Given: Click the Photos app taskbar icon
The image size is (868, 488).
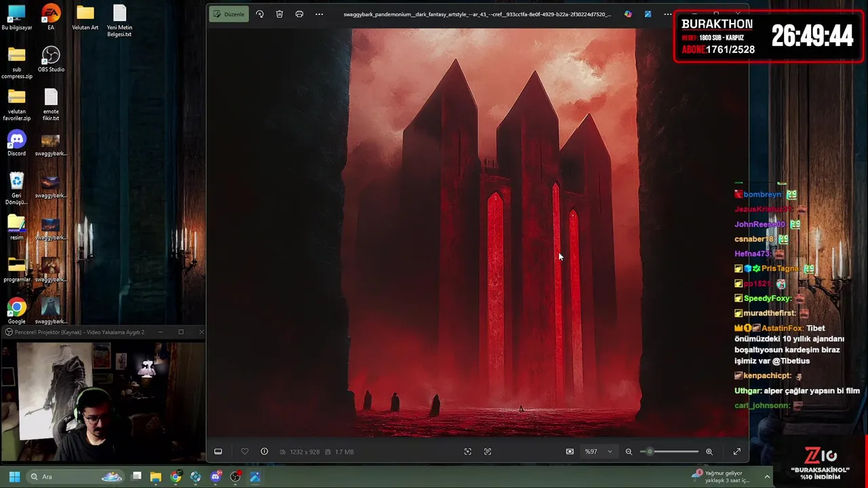Looking at the screenshot, I should tap(255, 477).
